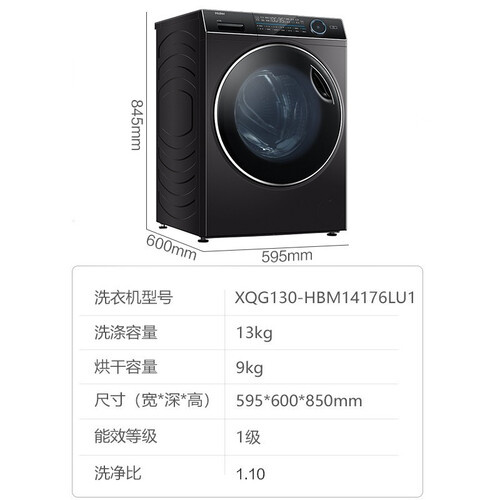Screen dimensions: 500x500
Task: Click the 洗衣机型号 row label
Action: [133, 297]
